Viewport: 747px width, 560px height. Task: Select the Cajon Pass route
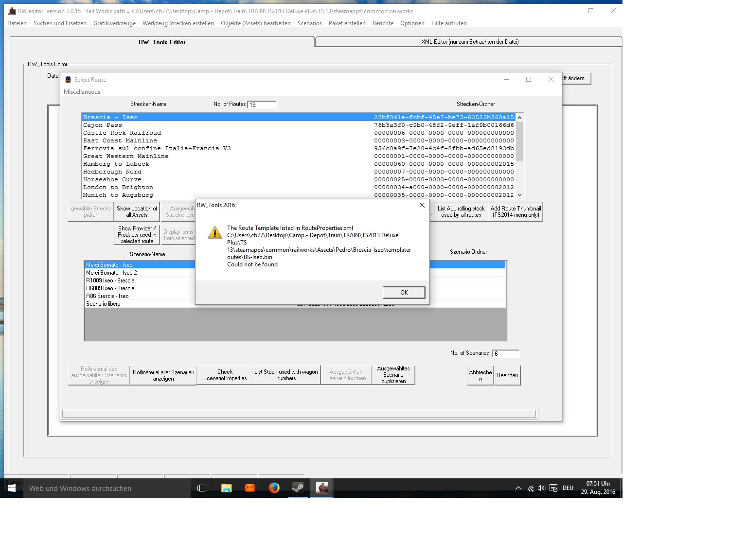click(x=298, y=125)
